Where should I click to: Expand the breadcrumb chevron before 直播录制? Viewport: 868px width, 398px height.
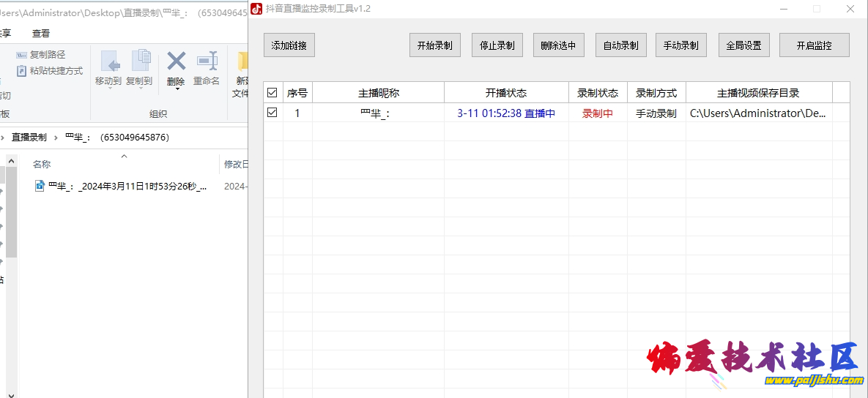(x=3, y=137)
